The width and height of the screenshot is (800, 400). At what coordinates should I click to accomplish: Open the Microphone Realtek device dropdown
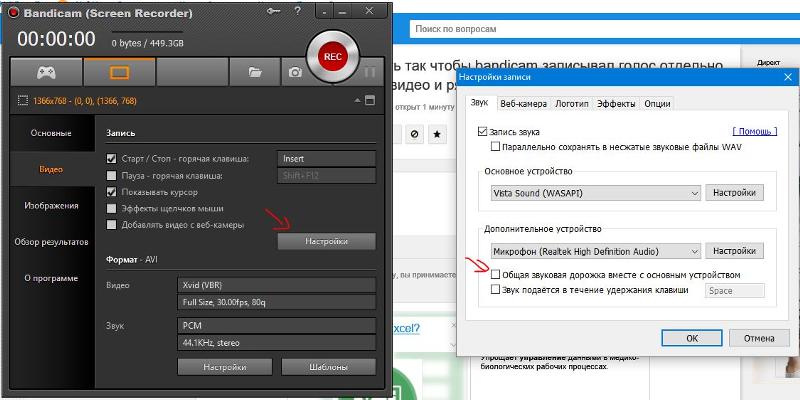(595, 251)
